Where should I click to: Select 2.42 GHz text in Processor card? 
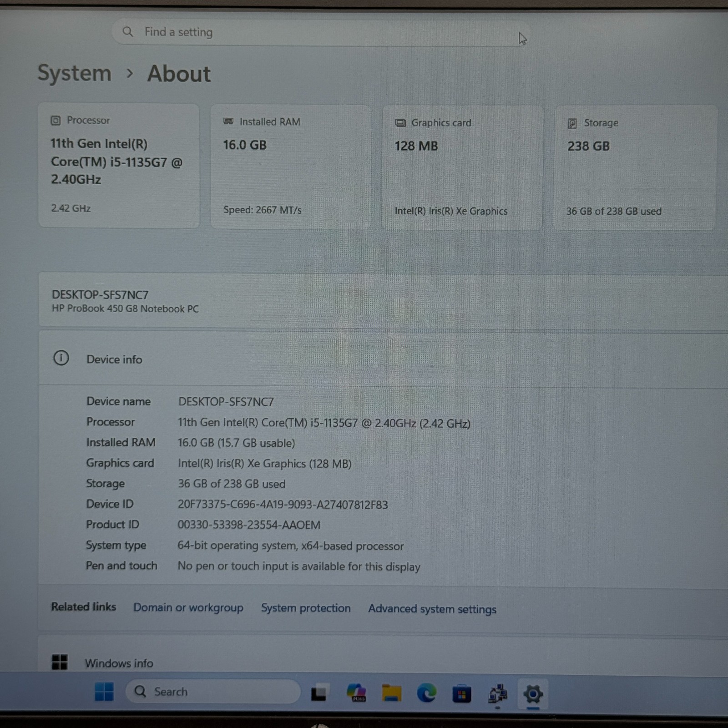(x=71, y=208)
